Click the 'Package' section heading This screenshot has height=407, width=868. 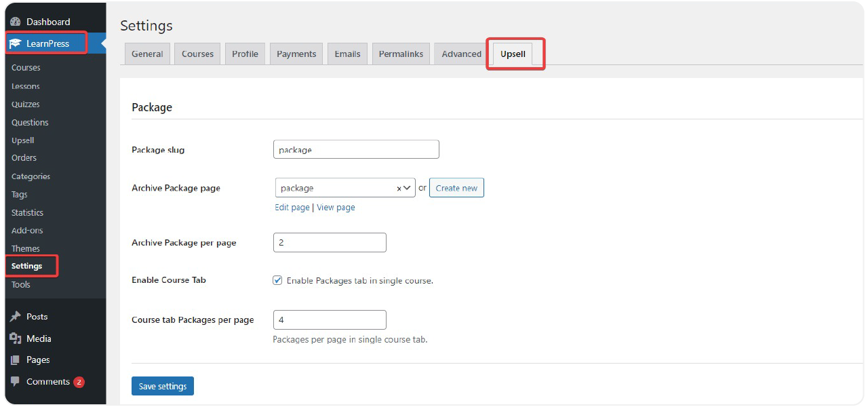pos(152,107)
